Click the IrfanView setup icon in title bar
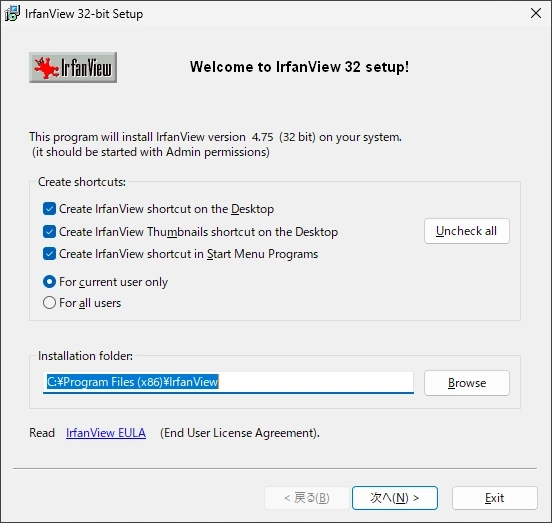Viewport: 552px width, 523px height. pyautogui.click(x=12, y=13)
